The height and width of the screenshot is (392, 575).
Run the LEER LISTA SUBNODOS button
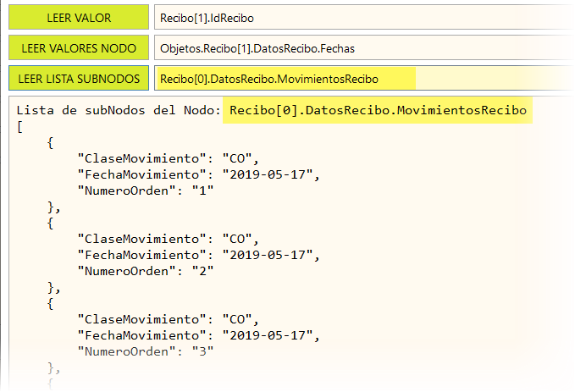pyautogui.click(x=78, y=79)
